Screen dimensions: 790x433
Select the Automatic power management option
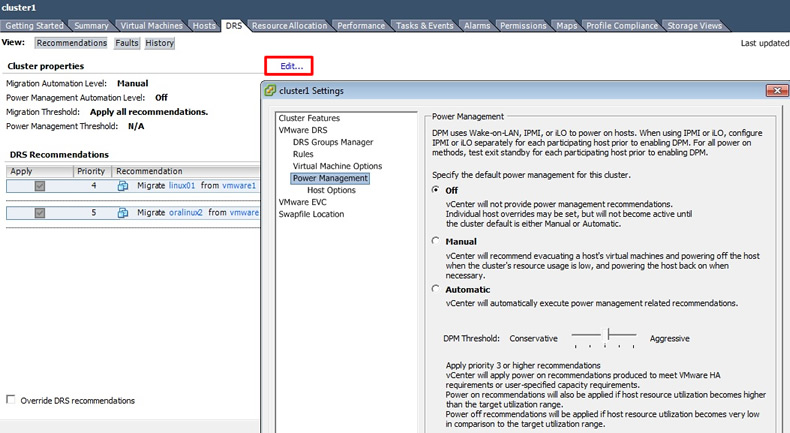tap(435, 289)
